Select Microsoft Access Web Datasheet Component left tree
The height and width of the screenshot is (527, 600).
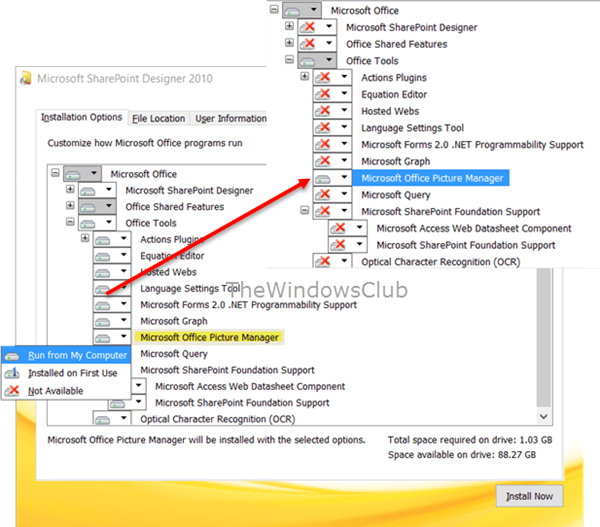pyautogui.click(x=250, y=386)
